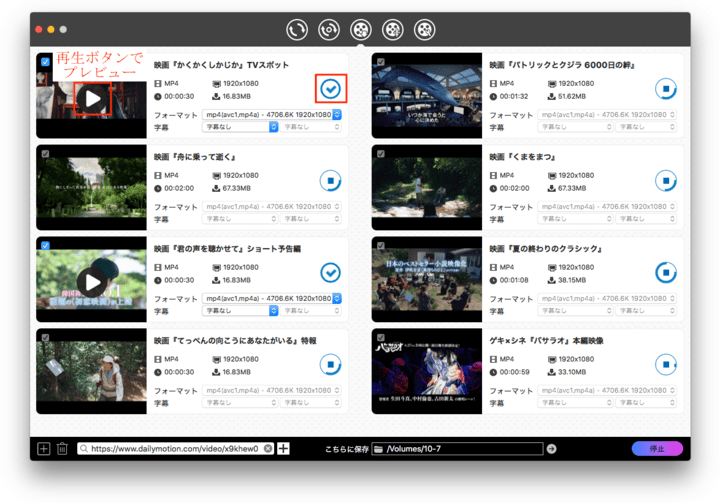Toggle checkbox on 『てっぺんの向こうにあなたがいる』 thumbnail
The height and width of the screenshot is (503, 720).
pyautogui.click(x=45, y=338)
